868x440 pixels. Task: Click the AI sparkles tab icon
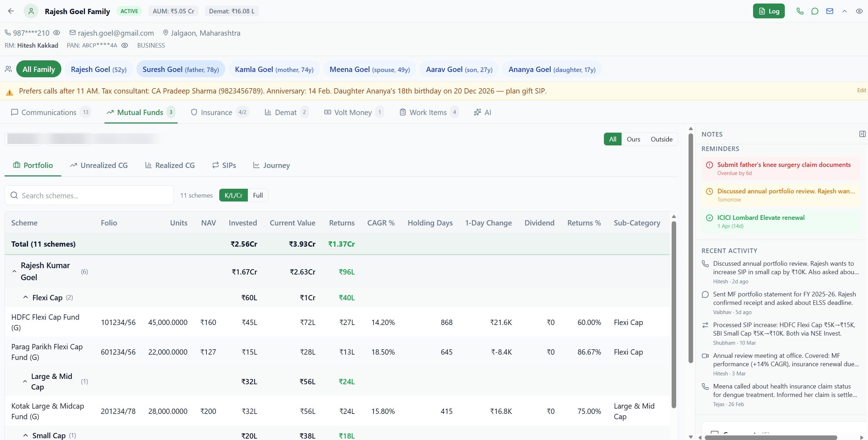click(x=477, y=112)
